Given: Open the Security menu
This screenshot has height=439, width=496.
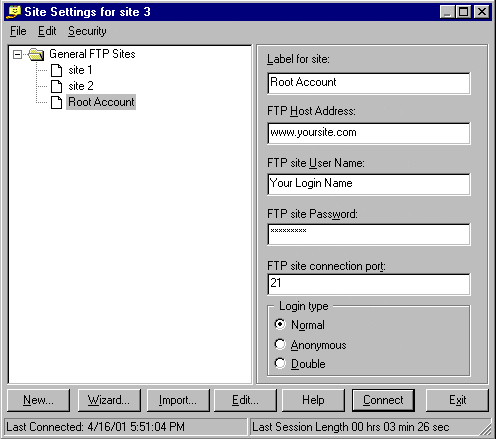Looking at the screenshot, I should 87,31.
